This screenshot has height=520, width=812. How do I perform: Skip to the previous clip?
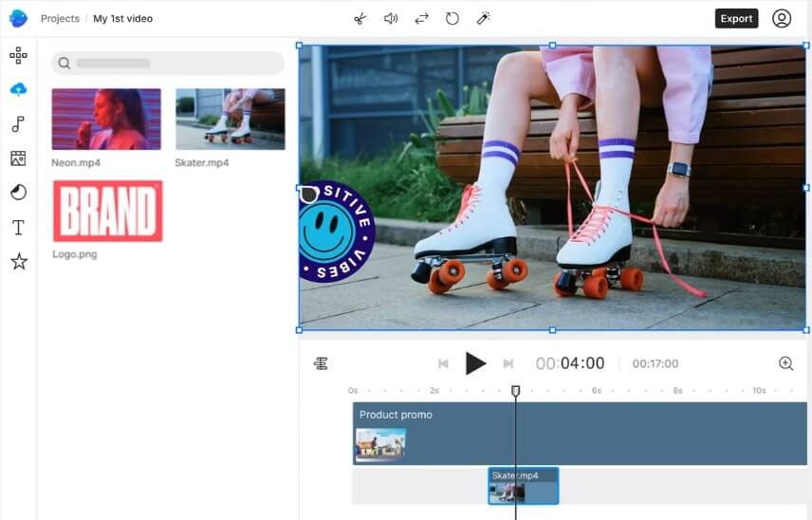pos(443,363)
